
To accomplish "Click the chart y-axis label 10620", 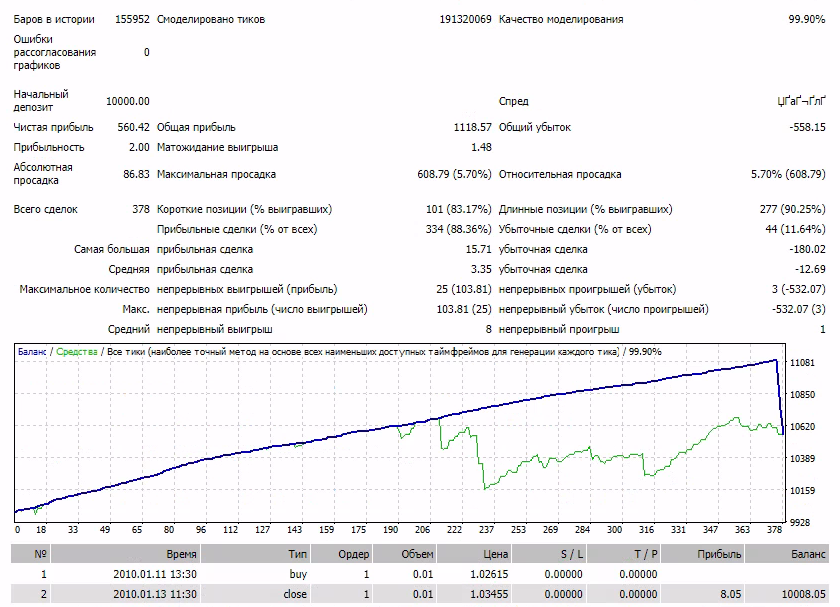I will pos(802,427).
